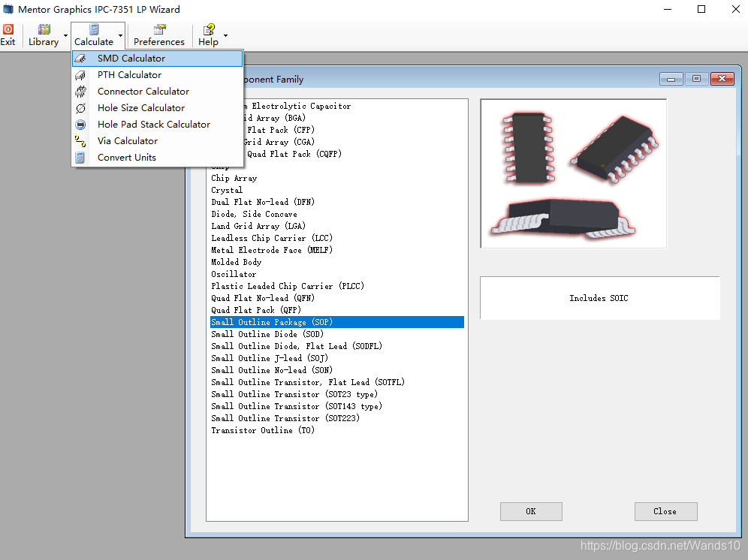Click the Exit toolbar icon
748x560 pixels.
click(8, 35)
